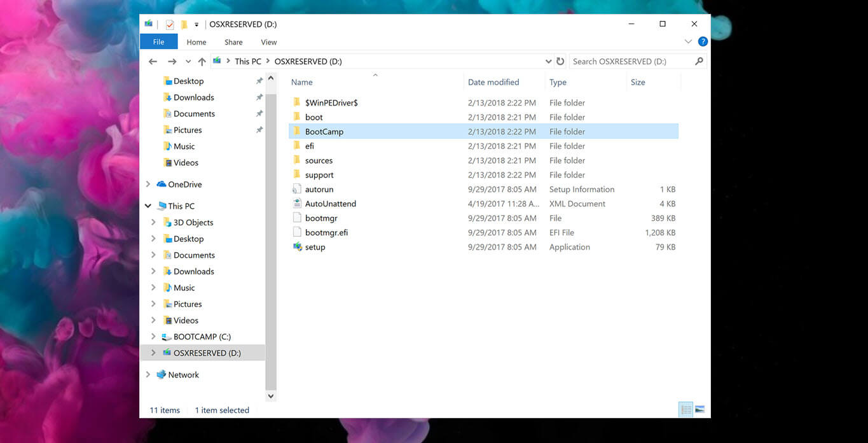Screen dimensions: 868x443
Task: Go forward with the Forward arrow
Action: [x=172, y=62]
